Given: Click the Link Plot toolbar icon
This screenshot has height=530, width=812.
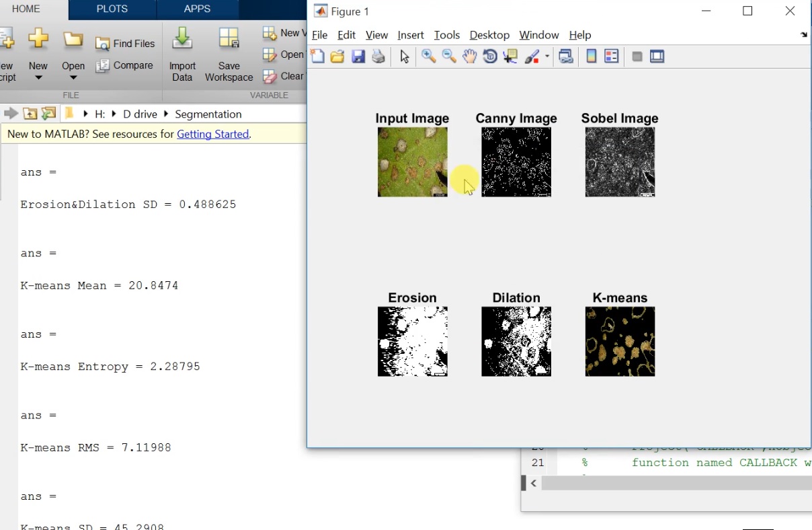Looking at the screenshot, I should [x=566, y=56].
